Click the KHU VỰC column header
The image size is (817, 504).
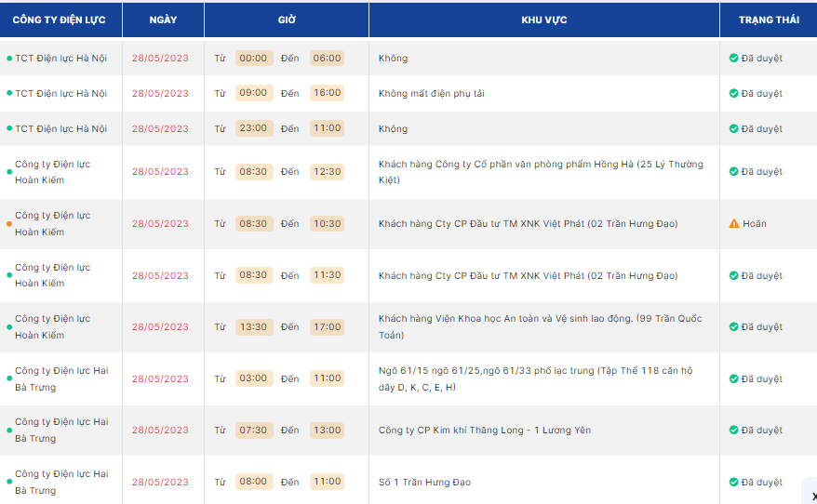point(544,20)
